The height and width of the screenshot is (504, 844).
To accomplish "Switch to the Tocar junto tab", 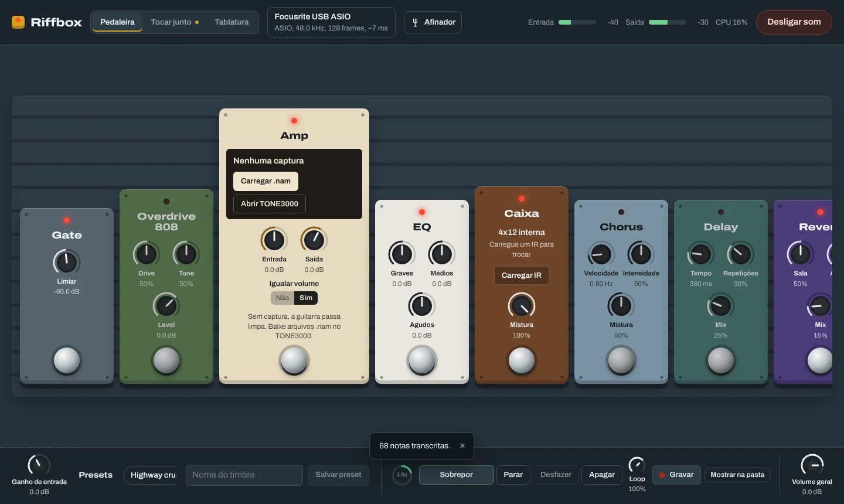I will point(175,22).
